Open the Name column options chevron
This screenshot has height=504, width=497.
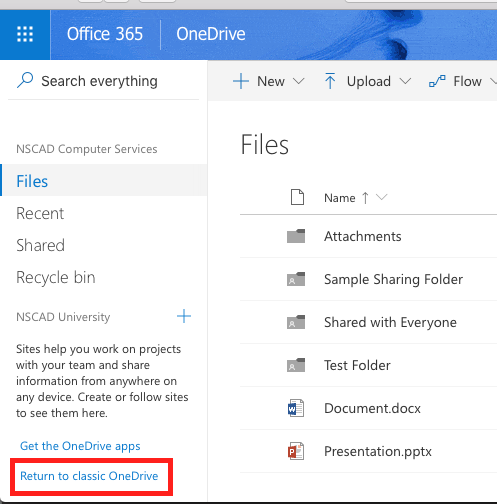(x=381, y=197)
